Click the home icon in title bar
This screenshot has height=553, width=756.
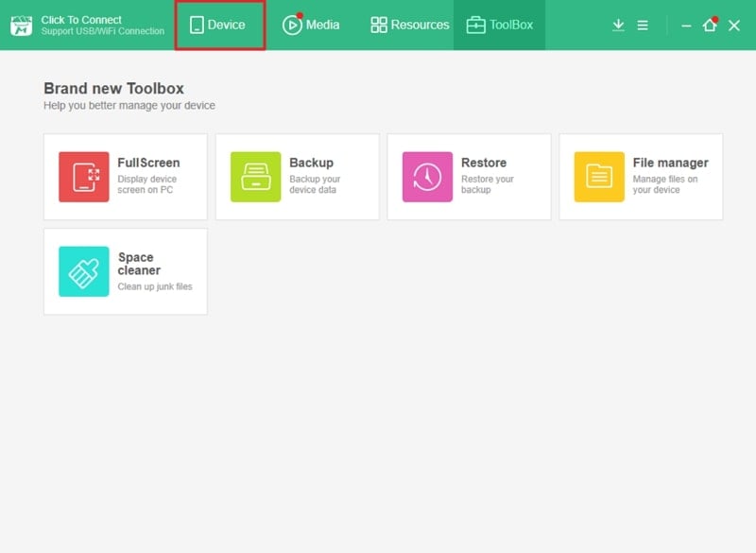[x=710, y=25]
